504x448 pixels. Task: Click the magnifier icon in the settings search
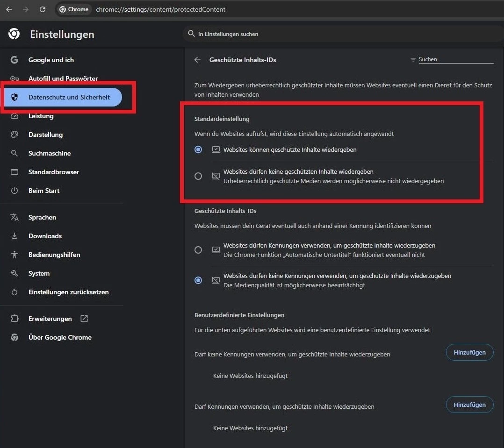pyautogui.click(x=191, y=33)
